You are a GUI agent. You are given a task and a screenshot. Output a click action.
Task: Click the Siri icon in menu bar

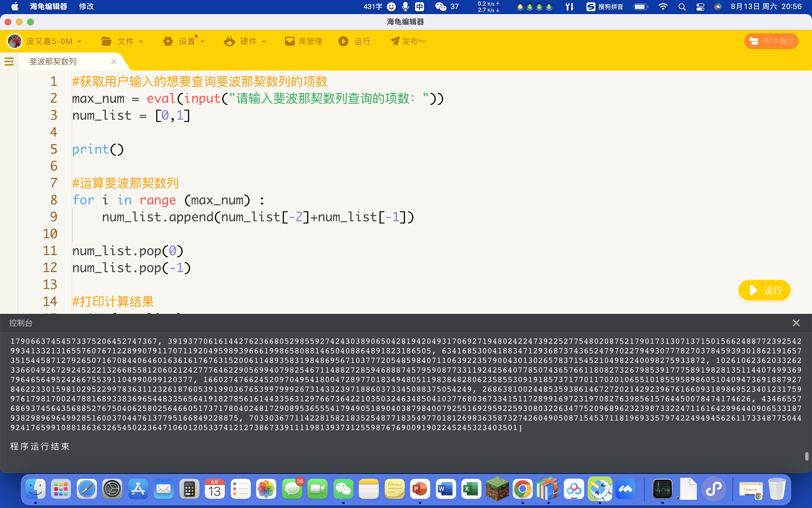point(718,6)
